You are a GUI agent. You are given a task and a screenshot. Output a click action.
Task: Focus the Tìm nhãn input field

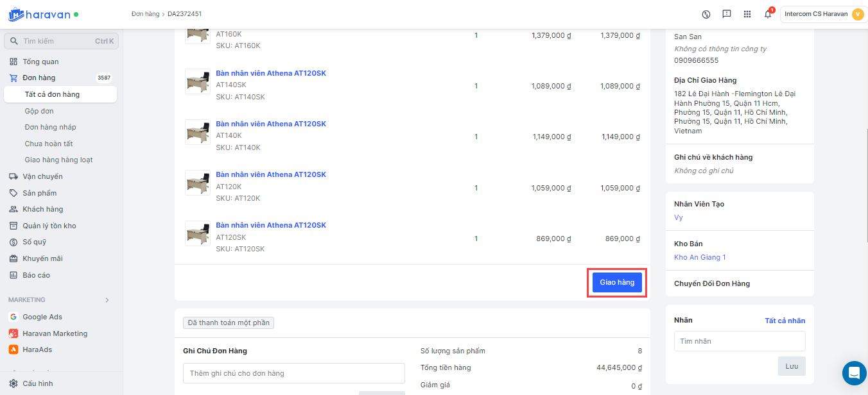[740, 341]
